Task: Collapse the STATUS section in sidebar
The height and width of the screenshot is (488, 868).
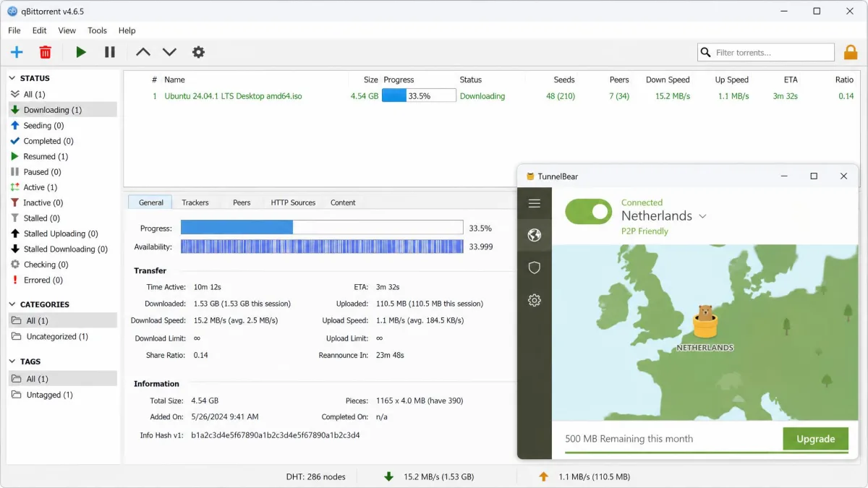Action: (12, 78)
